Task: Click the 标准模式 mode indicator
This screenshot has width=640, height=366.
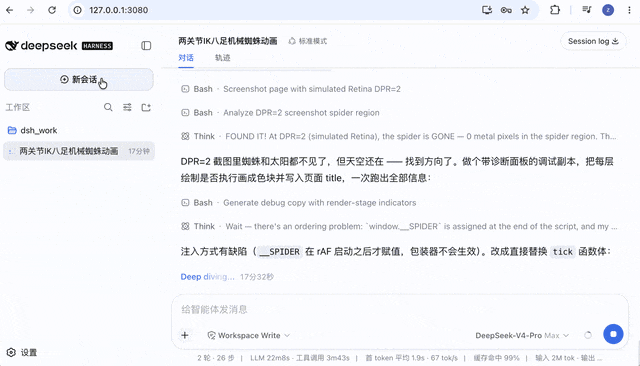Action: (308, 41)
